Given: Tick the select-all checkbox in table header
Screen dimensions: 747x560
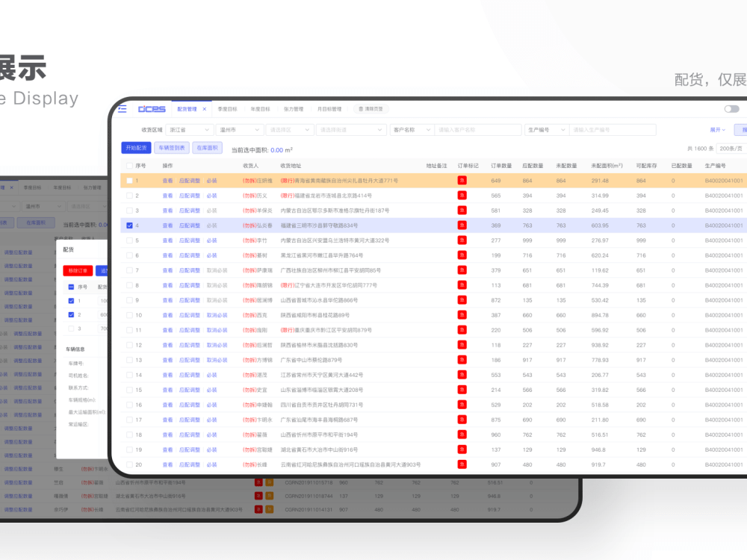Looking at the screenshot, I should 129,166.
